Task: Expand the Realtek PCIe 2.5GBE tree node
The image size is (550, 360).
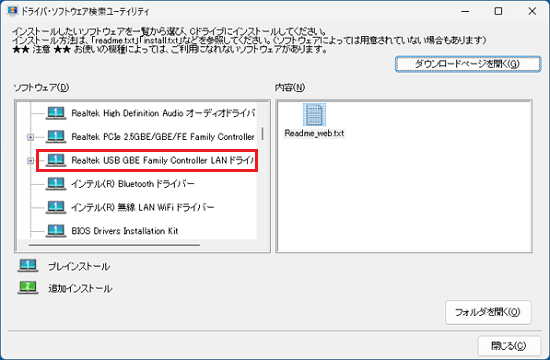Action: click(x=31, y=137)
